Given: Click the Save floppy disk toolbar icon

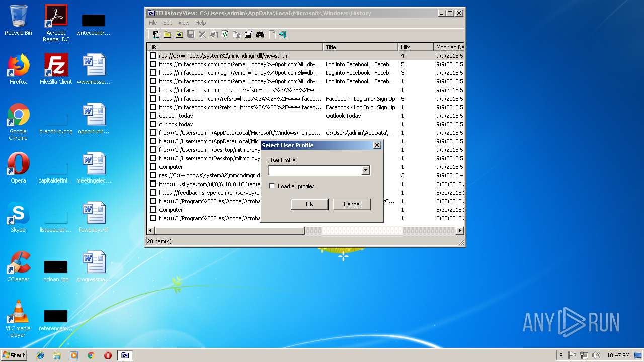Looking at the screenshot, I should [191, 34].
